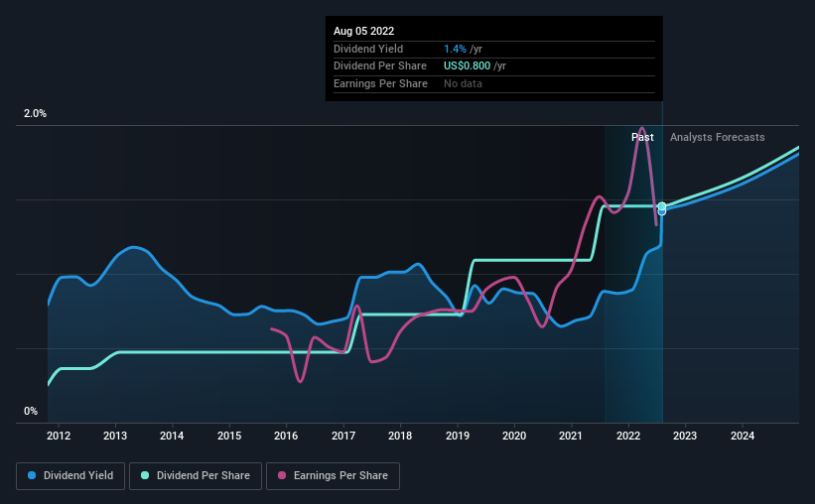Click the tooltip 'Earnings Per Share' row label
This screenshot has width=815, height=504.
point(380,83)
